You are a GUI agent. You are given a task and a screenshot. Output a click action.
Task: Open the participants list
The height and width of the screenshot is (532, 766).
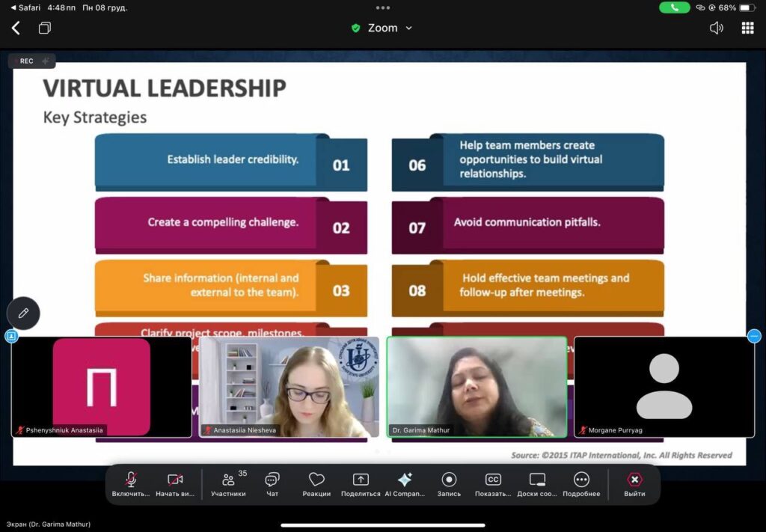click(229, 480)
